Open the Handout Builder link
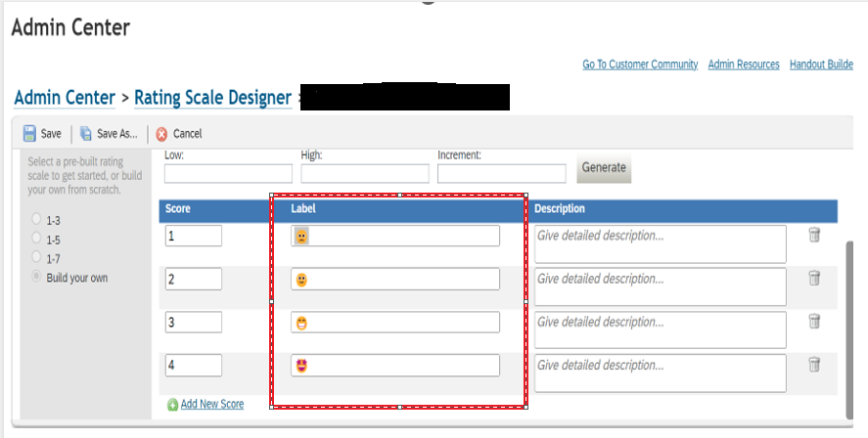This screenshot has height=438, width=868. [821, 65]
